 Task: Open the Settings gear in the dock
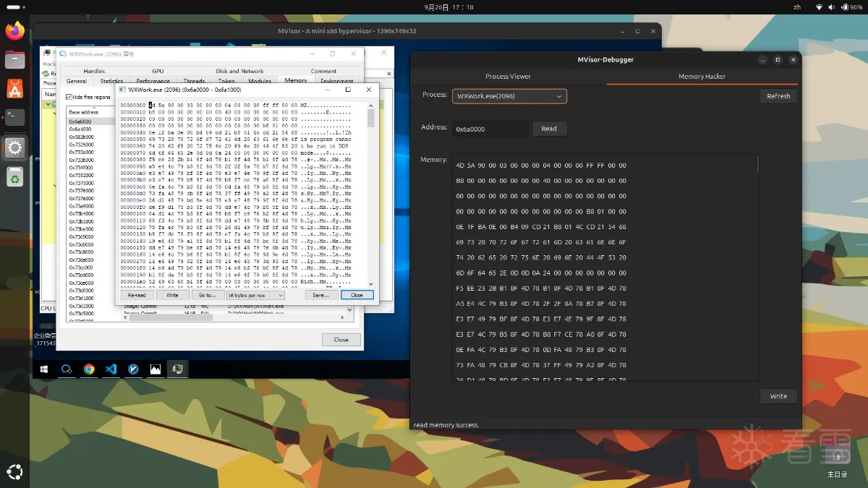pos(15,147)
